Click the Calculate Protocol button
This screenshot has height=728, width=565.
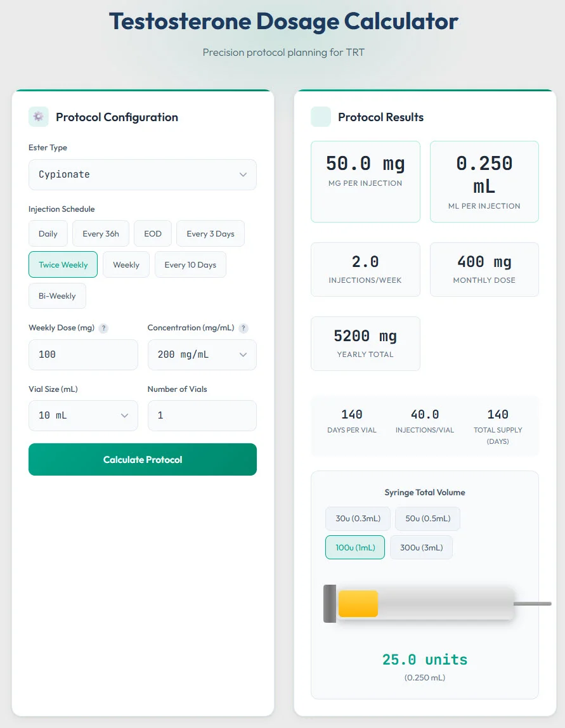(142, 459)
